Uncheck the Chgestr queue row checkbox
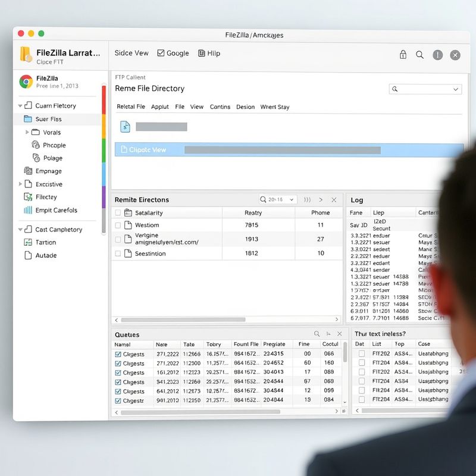Viewport: 476px width, 476px height. pyautogui.click(x=118, y=400)
